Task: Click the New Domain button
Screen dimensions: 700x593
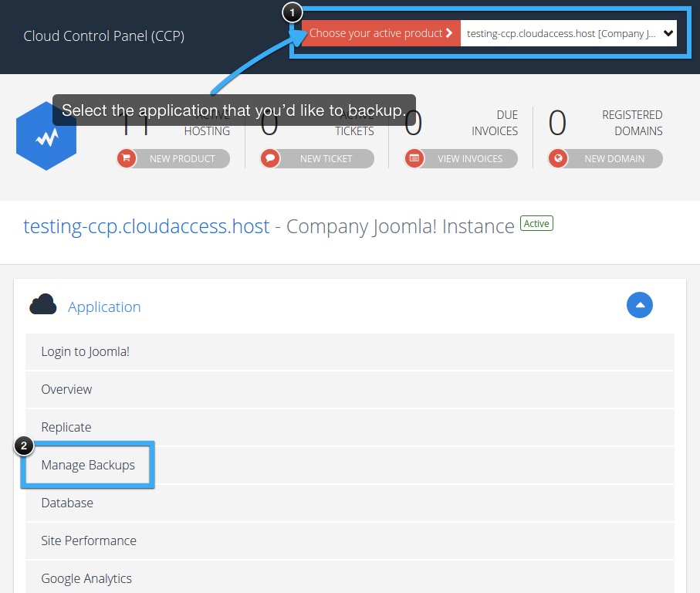Action: [x=605, y=158]
